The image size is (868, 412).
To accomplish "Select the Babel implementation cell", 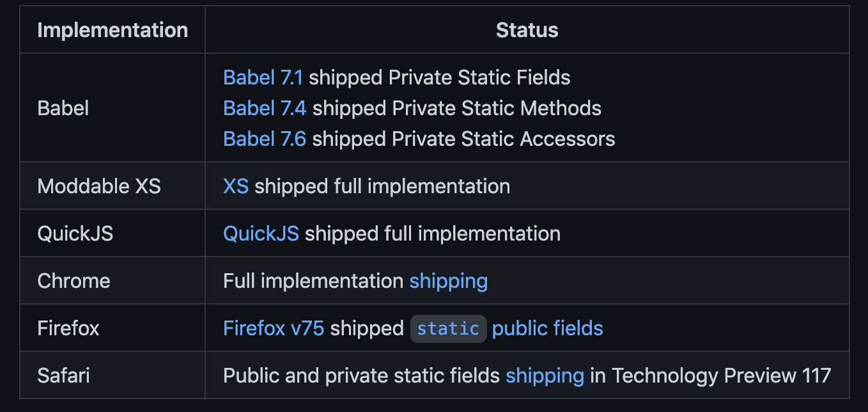I will pos(63,108).
